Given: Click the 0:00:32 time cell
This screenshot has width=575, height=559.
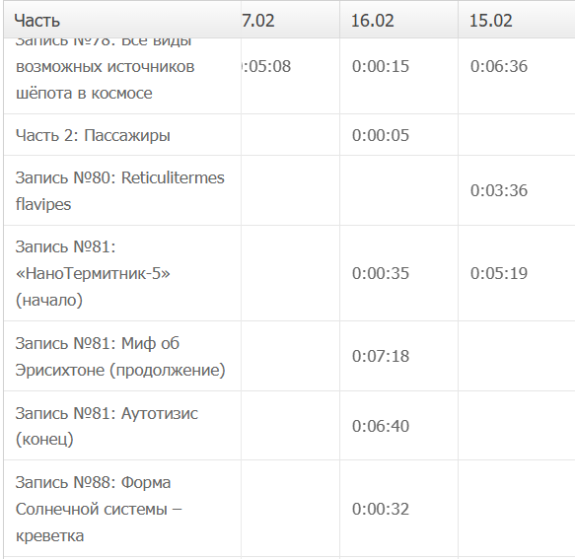Looking at the screenshot, I should pos(380,509).
